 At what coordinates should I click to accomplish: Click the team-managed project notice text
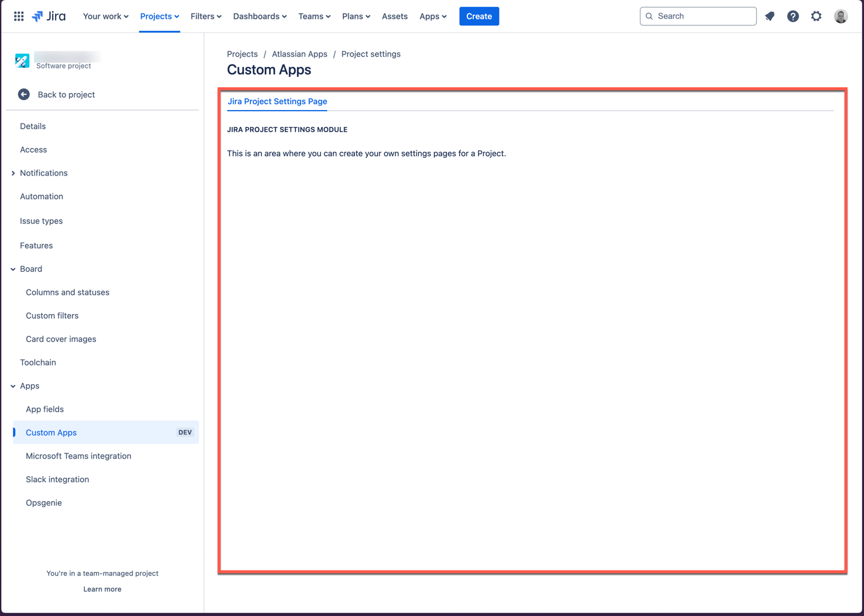click(x=102, y=573)
